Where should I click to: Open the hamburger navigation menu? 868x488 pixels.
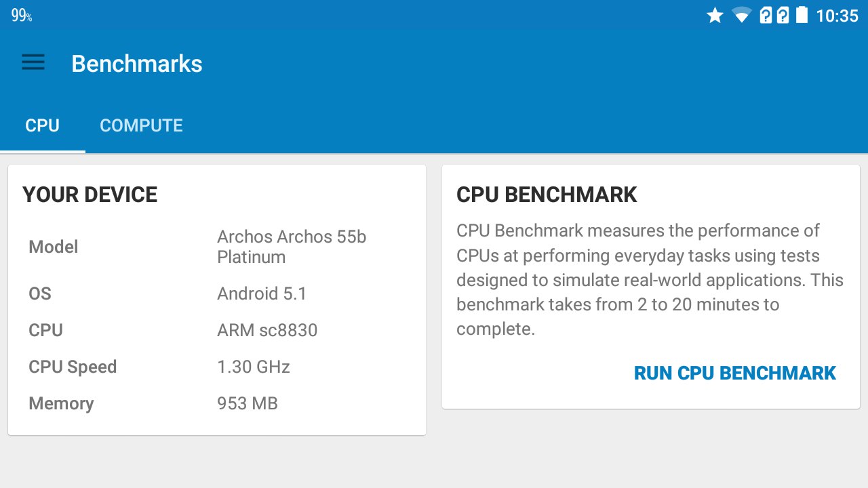(x=33, y=63)
